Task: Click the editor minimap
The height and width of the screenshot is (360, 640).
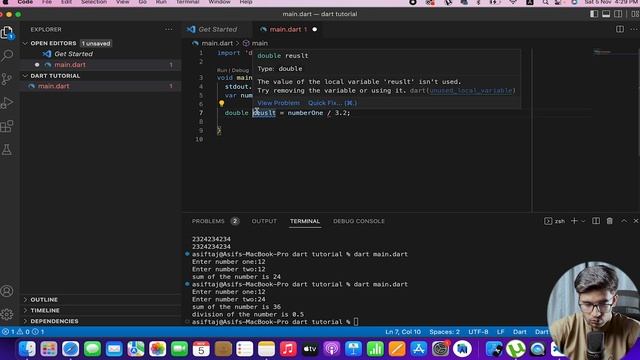Action: 614,52
